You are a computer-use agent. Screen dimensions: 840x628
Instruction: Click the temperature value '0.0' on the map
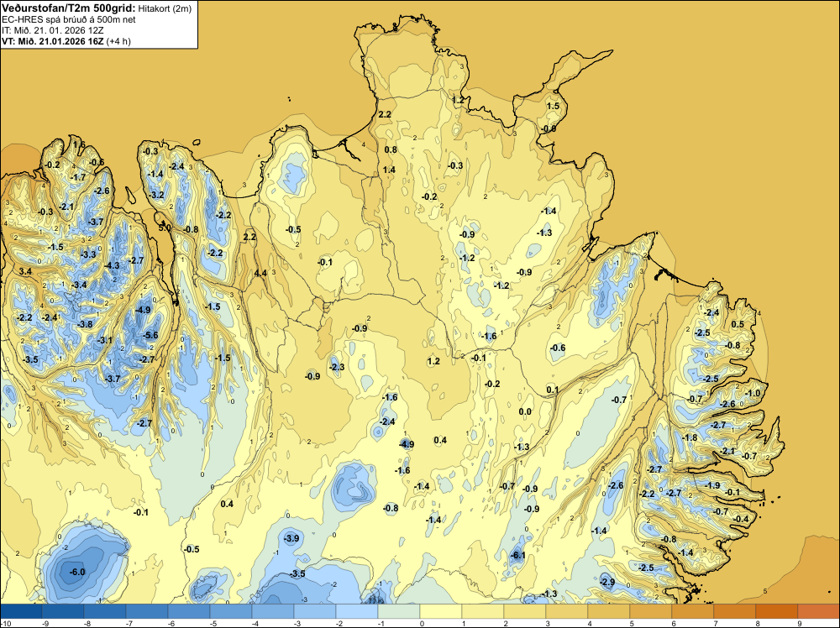coord(525,411)
